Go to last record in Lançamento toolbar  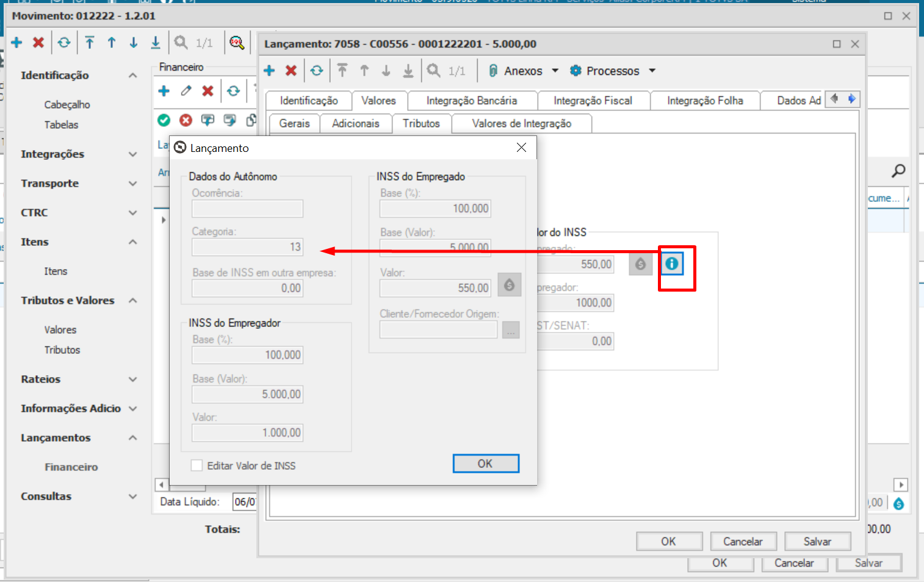[408, 71]
